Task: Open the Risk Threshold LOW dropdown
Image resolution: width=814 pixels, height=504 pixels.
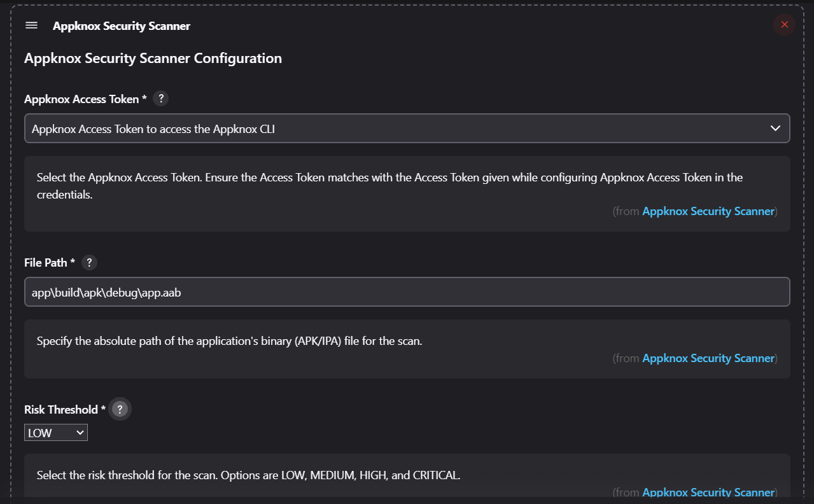Action: [x=56, y=433]
